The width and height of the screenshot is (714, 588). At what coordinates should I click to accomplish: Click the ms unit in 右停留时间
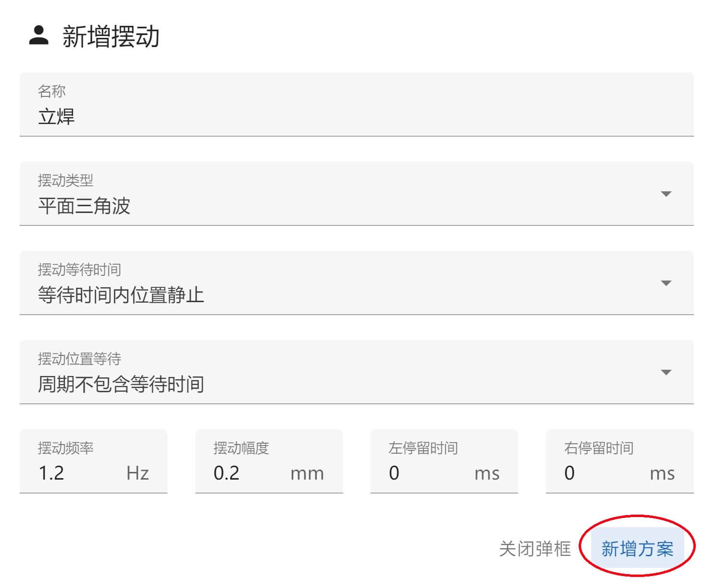[x=662, y=473]
